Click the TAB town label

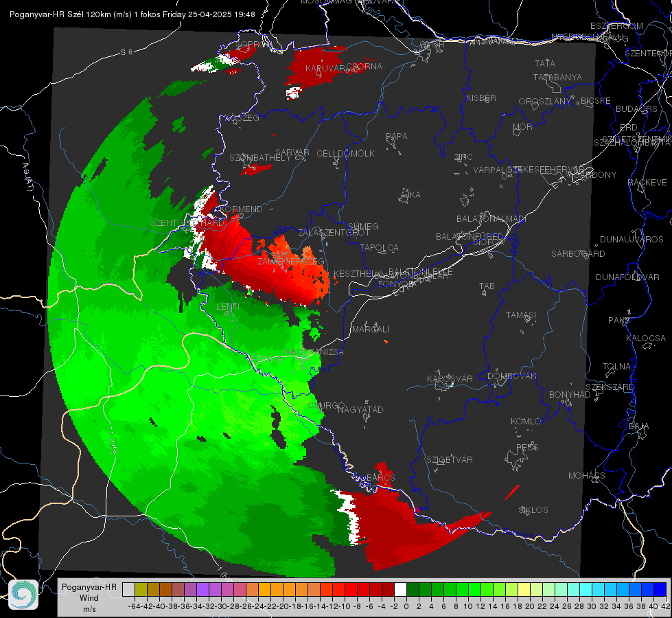(x=487, y=286)
